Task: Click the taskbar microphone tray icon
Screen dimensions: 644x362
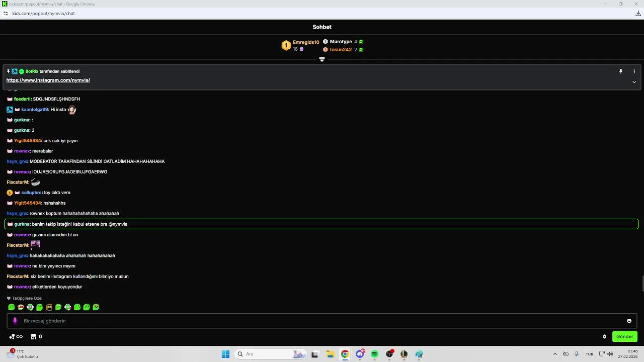Action: pyautogui.click(x=577, y=354)
